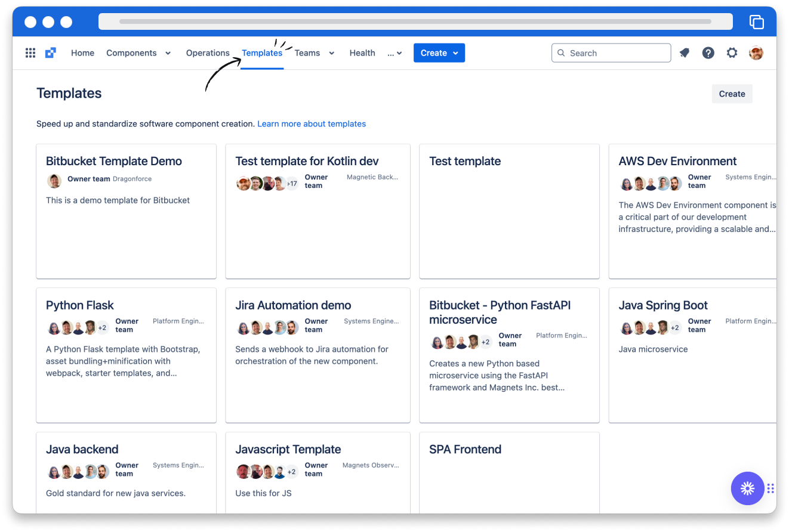Open the Components nav item
This screenshot has height=532, width=789.
coord(131,53)
